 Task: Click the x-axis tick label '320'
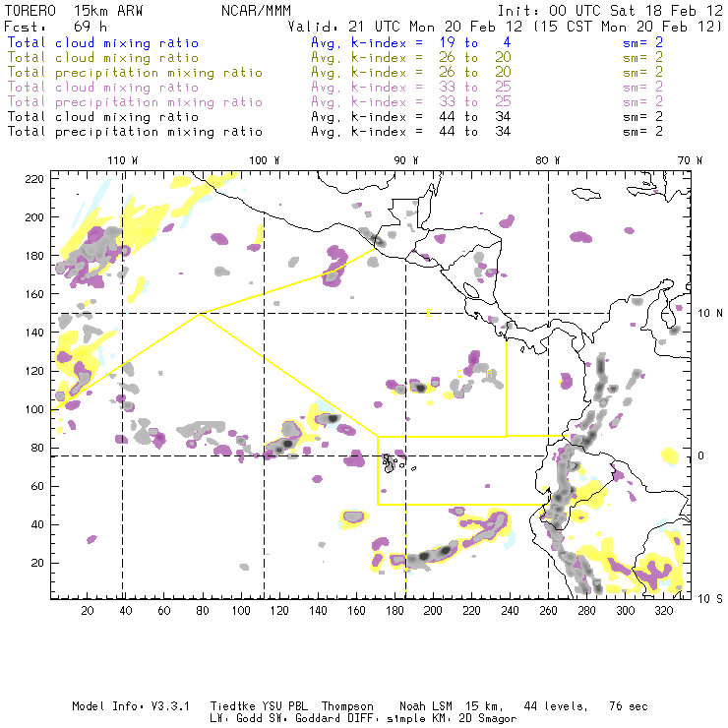[x=663, y=611]
